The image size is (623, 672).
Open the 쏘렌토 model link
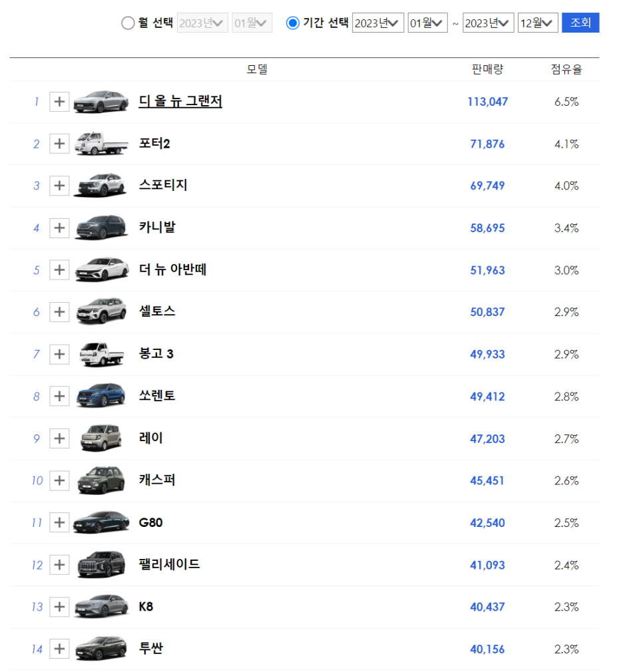(157, 396)
